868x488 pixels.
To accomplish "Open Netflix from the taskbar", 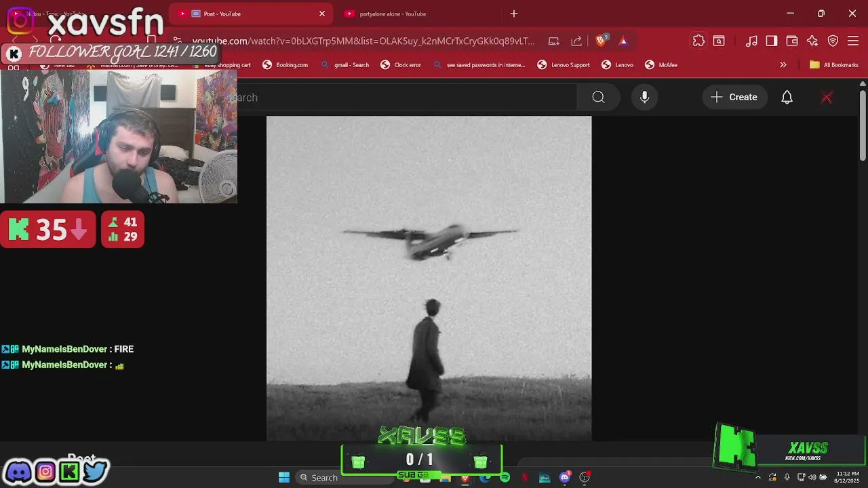I will click(525, 477).
